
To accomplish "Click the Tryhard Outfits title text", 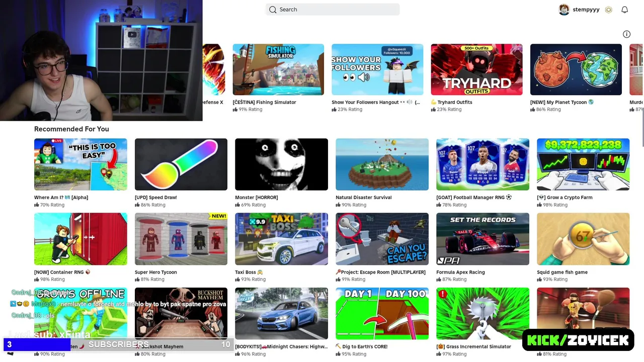I will [x=455, y=102].
